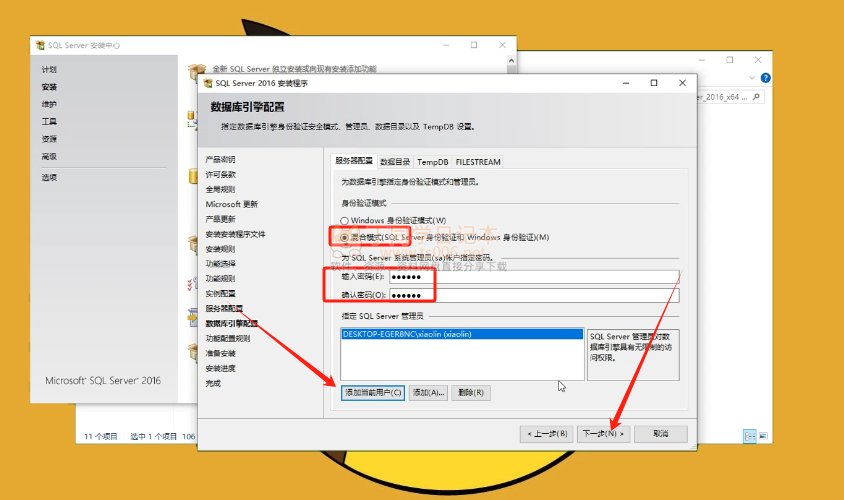The image size is (844, 500).
Task: Click the search magnifier icon in File Explorer
Action: (756, 97)
